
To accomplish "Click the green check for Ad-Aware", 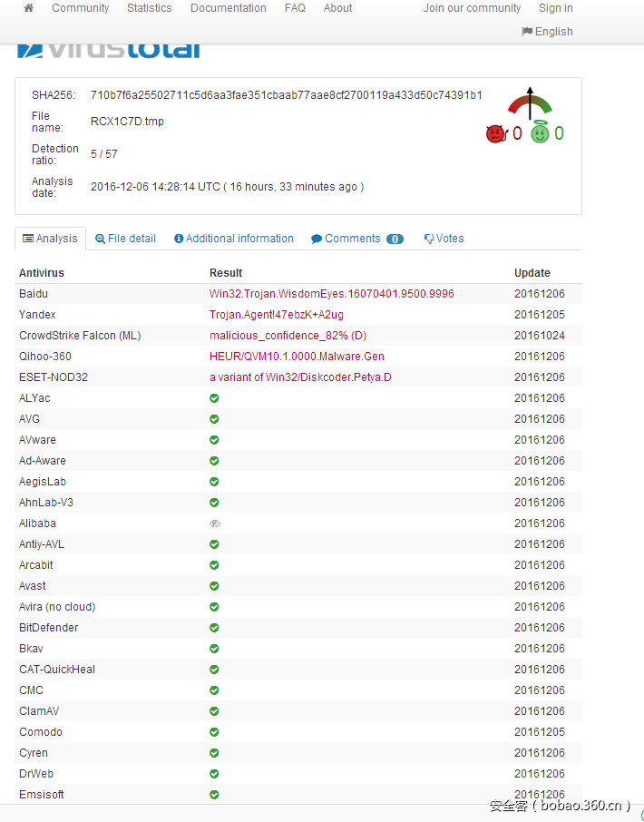I will (x=214, y=461).
